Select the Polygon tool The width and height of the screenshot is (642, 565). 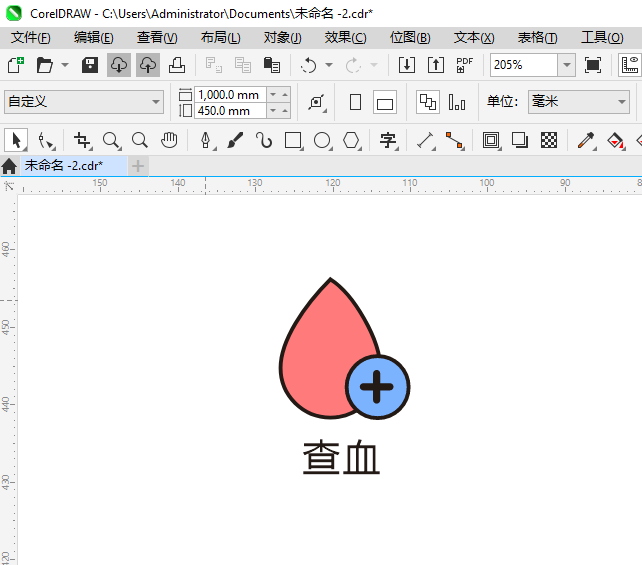(x=351, y=140)
